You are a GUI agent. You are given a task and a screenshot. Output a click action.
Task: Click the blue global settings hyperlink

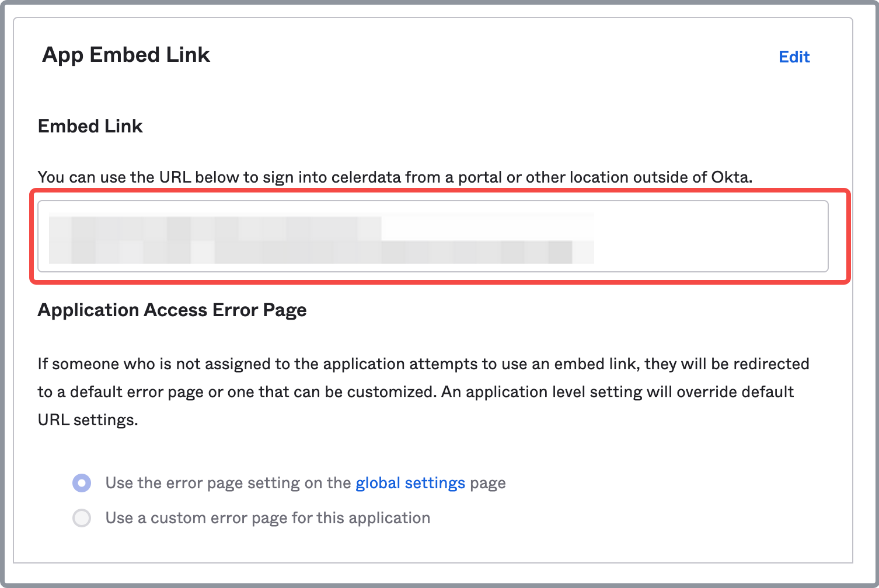tap(410, 483)
